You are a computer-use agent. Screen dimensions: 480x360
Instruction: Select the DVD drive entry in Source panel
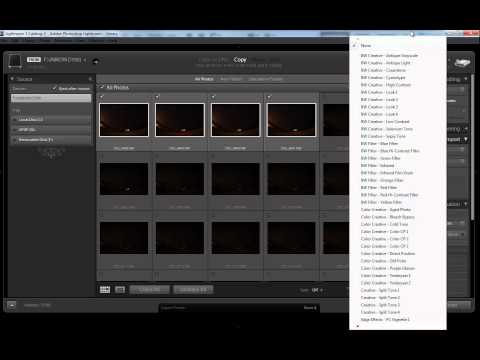pos(51,129)
